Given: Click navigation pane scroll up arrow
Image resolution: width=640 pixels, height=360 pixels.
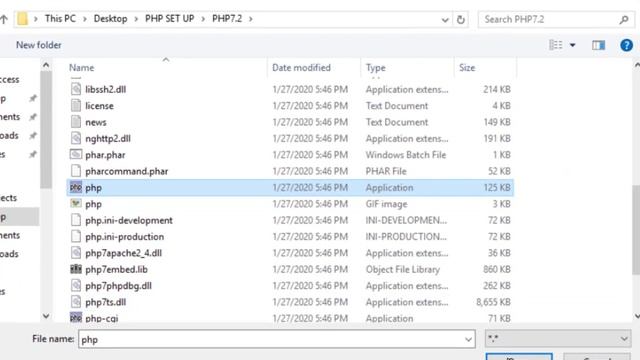Looking at the screenshot, I should point(46,65).
